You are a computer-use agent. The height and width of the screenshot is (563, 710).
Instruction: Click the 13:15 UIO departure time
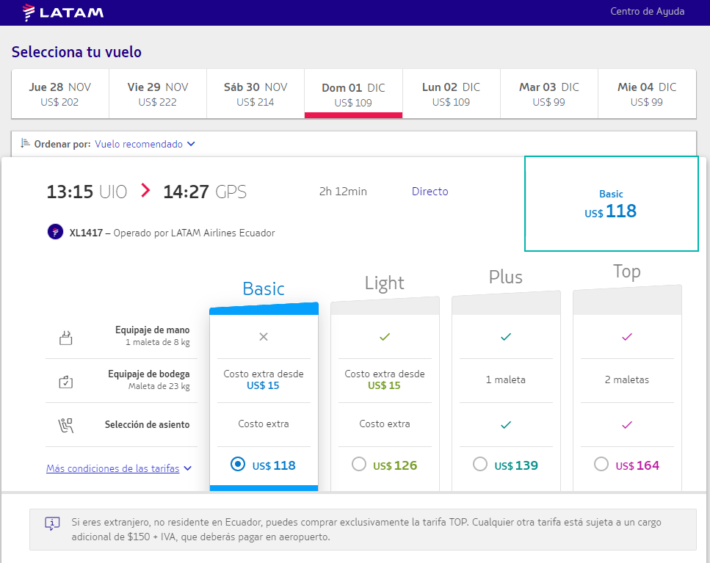[87, 192]
